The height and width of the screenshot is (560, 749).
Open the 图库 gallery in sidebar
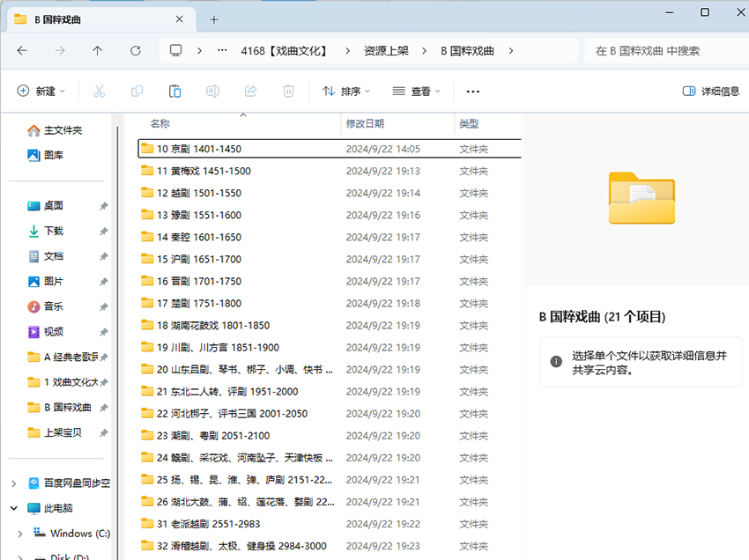pyautogui.click(x=45, y=155)
